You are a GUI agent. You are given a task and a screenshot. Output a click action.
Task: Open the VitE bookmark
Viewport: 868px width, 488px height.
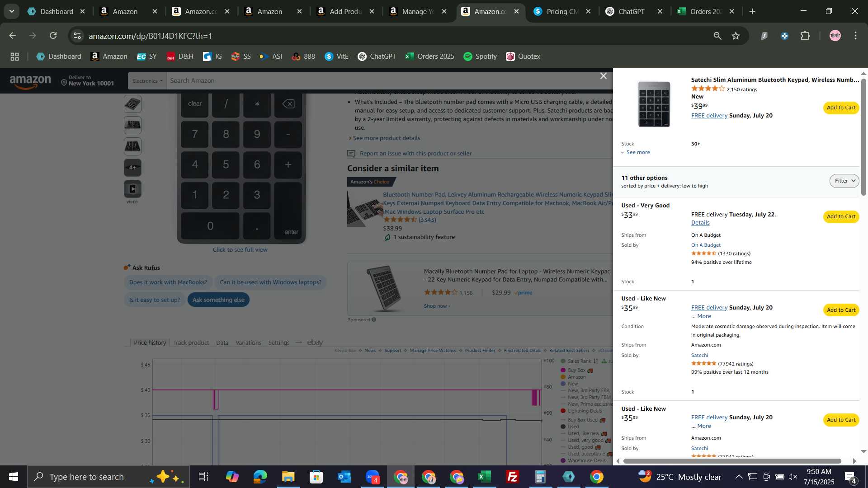tap(336, 56)
